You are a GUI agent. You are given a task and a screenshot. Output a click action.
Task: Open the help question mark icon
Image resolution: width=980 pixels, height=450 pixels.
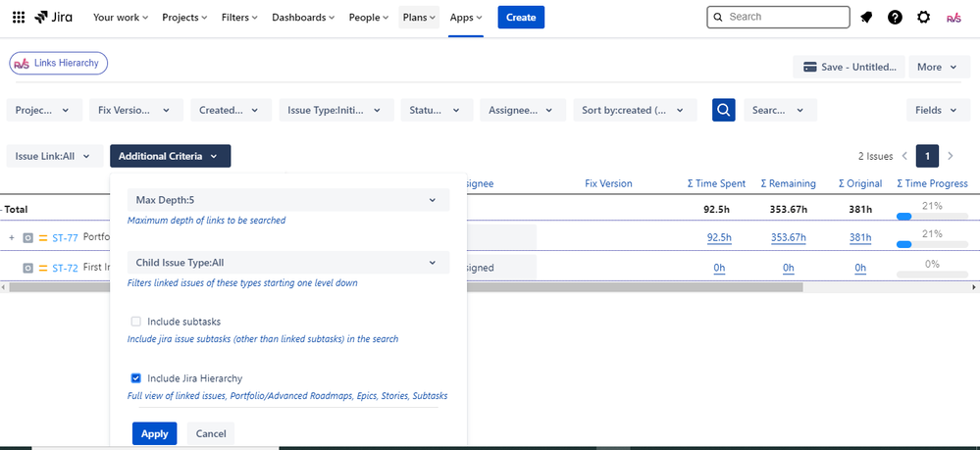895,18
